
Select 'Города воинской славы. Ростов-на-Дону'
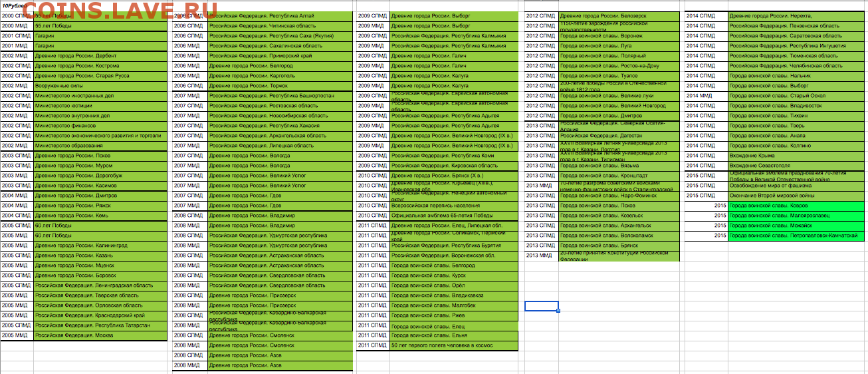pyautogui.click(x=619, y=66)
